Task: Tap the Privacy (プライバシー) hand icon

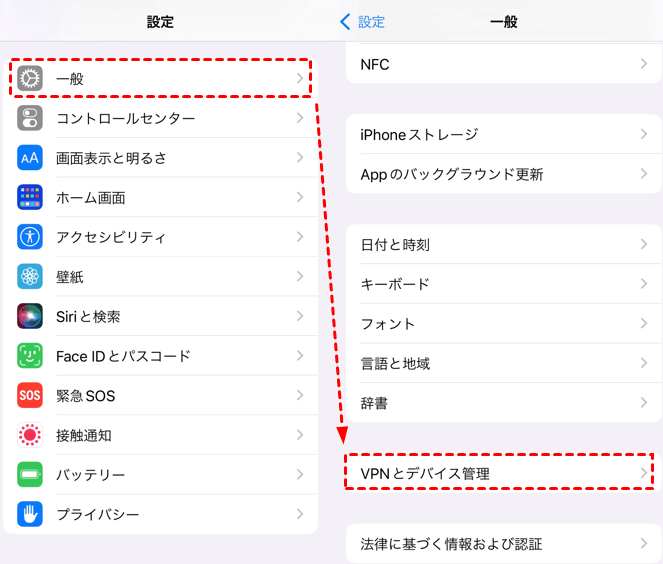Action: (30, 514)
